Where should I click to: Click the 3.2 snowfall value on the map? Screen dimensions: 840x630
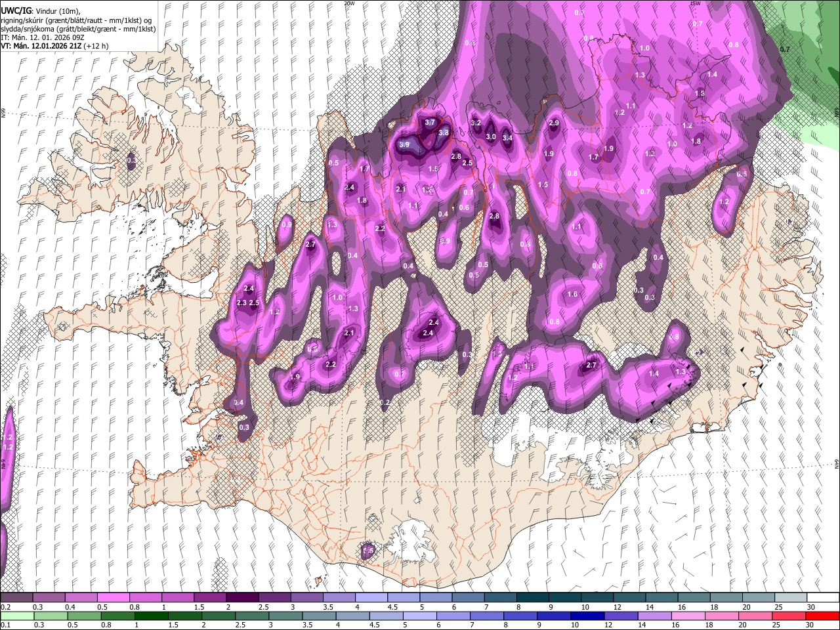[x=476, y=123]
